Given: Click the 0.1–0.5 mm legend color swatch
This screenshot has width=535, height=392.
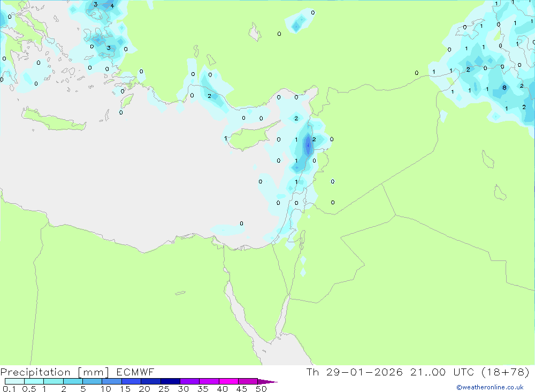Looking at the screenshot, I should pos(14,381).
